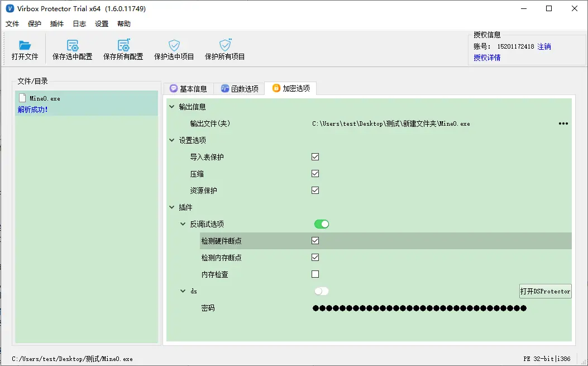
Task: Collapse the 插件 section
Action: 172,207
